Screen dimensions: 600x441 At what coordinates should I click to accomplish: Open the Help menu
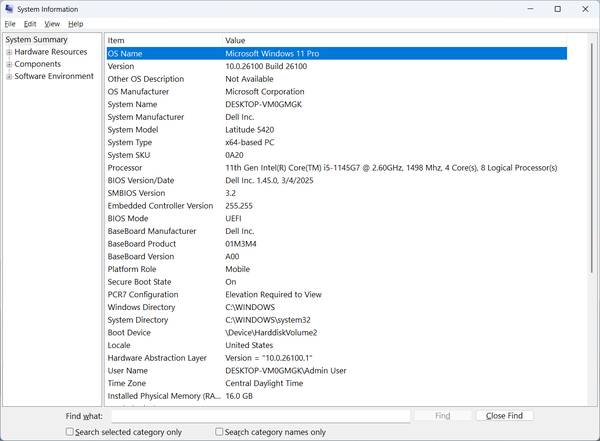click(x=75, y=24)
